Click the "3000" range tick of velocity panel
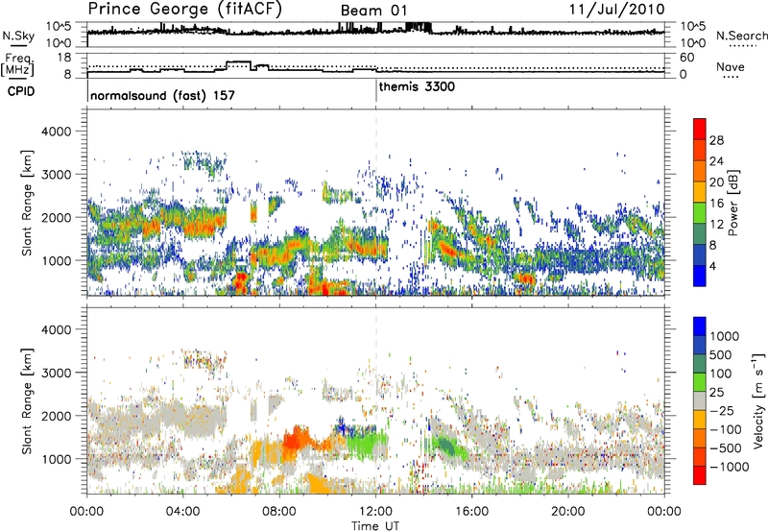Viewport: 768px width, 532px height. [x=57, y=373]
